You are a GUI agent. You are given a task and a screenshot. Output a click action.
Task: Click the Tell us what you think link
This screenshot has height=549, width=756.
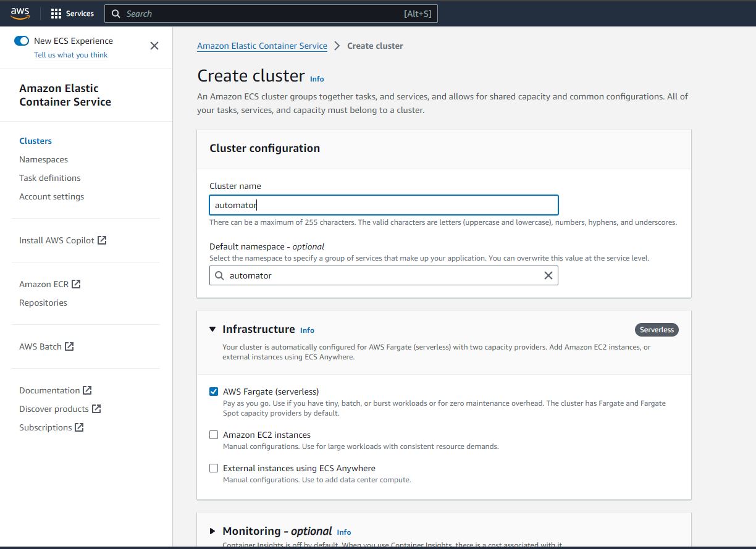(x=71, y=55)
